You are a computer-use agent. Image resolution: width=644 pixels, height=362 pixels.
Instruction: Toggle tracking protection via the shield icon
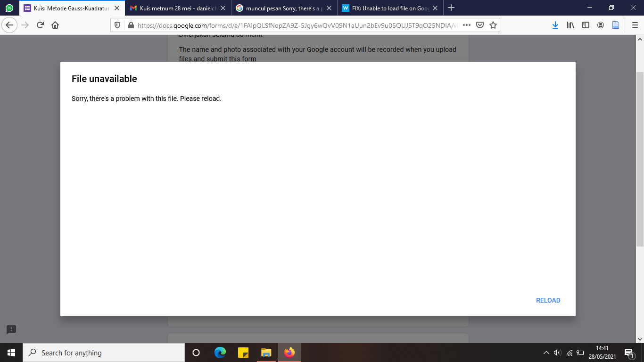pos(117,25)
